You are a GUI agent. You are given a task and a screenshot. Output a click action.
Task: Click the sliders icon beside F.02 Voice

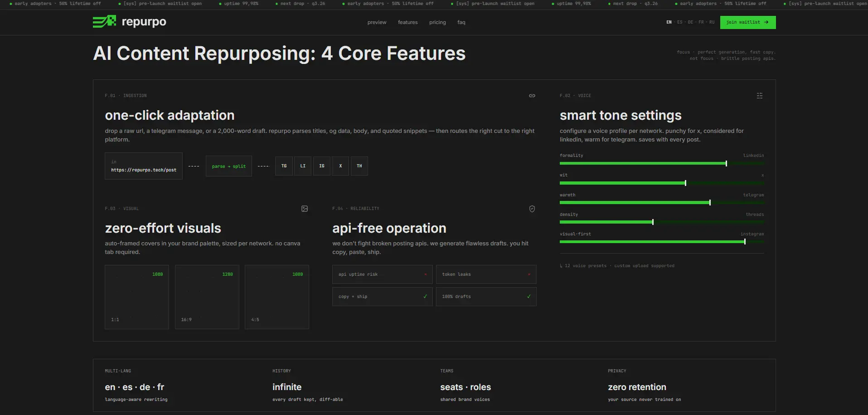pyautogui.click(x=760, y=96)
